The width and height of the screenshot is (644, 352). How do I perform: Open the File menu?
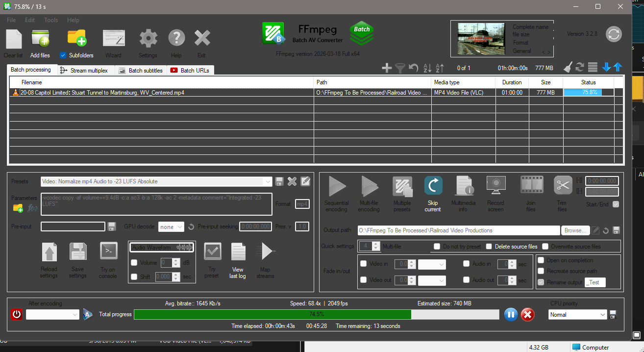pos(11,20)
